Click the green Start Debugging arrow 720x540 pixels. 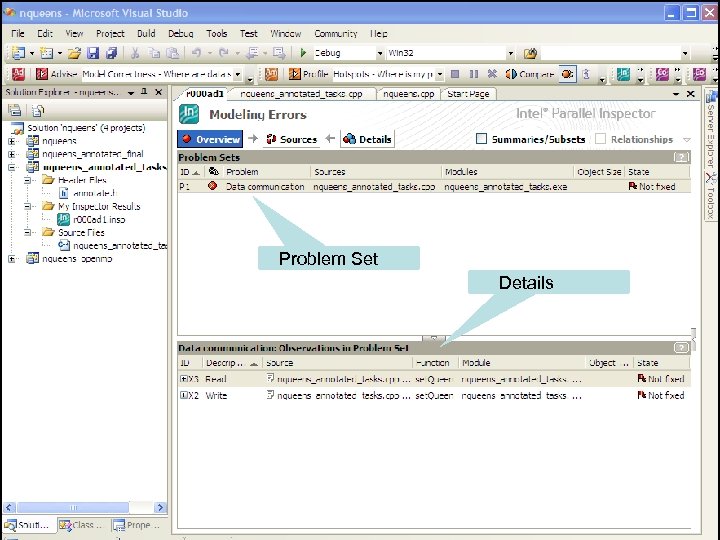click(303, 53)
